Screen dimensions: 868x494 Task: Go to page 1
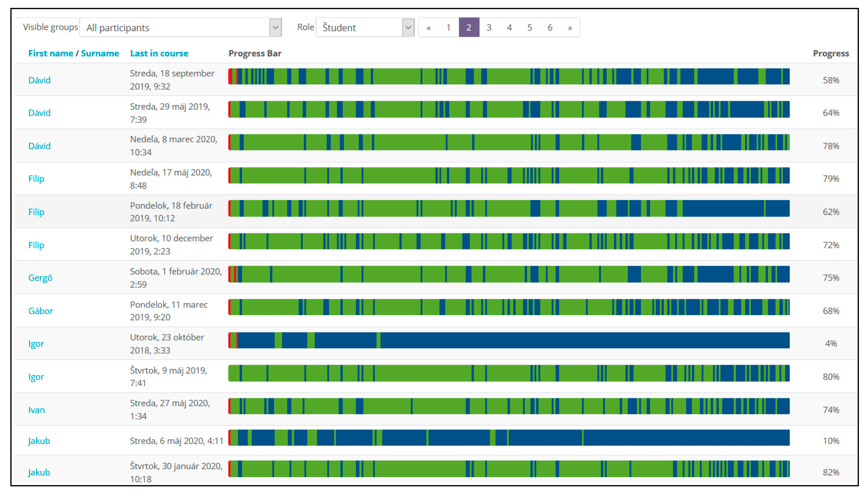[448, 28]
